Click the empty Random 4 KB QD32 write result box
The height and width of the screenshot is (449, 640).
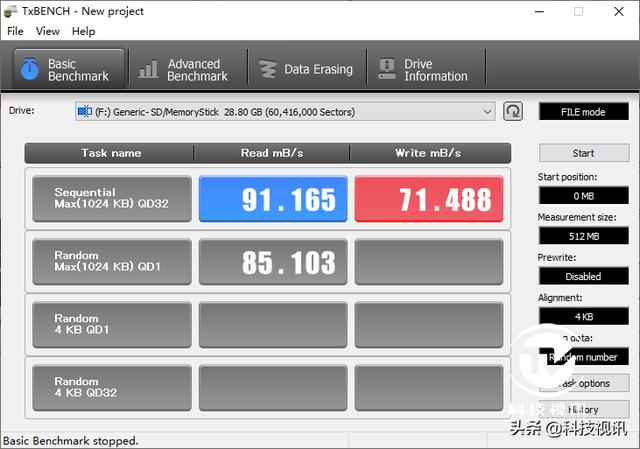(429, 388)
